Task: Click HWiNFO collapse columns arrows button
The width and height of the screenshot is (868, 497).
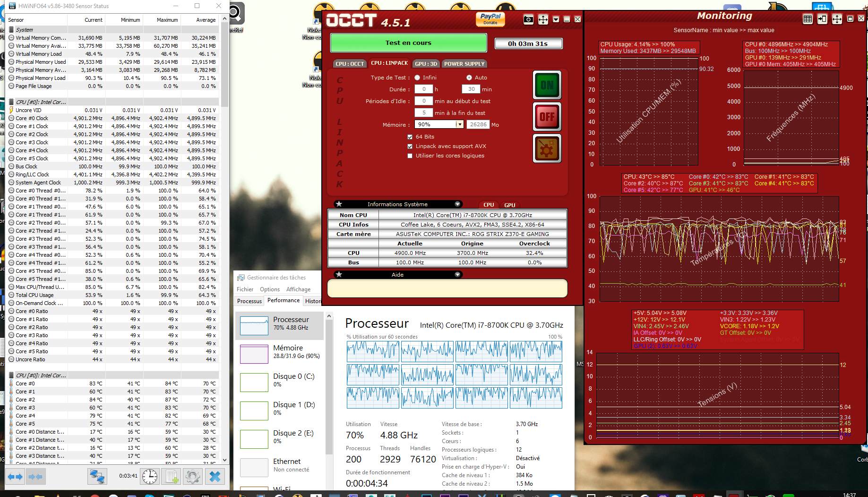Action: (35, 477)
